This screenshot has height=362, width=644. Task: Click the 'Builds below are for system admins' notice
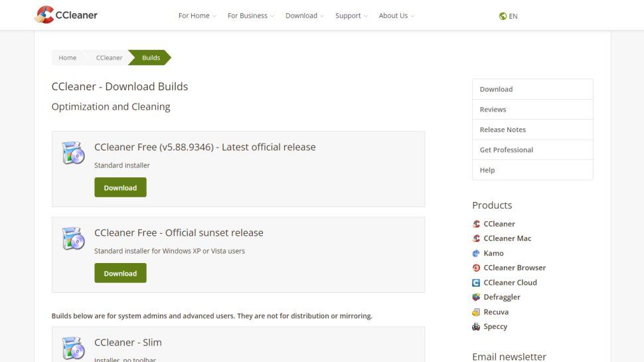(212, 316)
